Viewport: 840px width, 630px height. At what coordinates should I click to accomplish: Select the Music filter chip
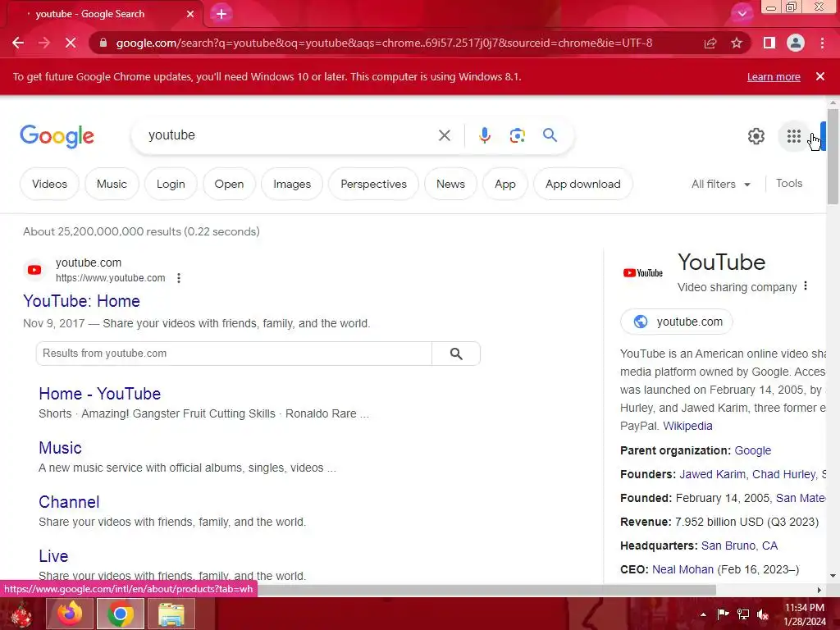[112, 184]
